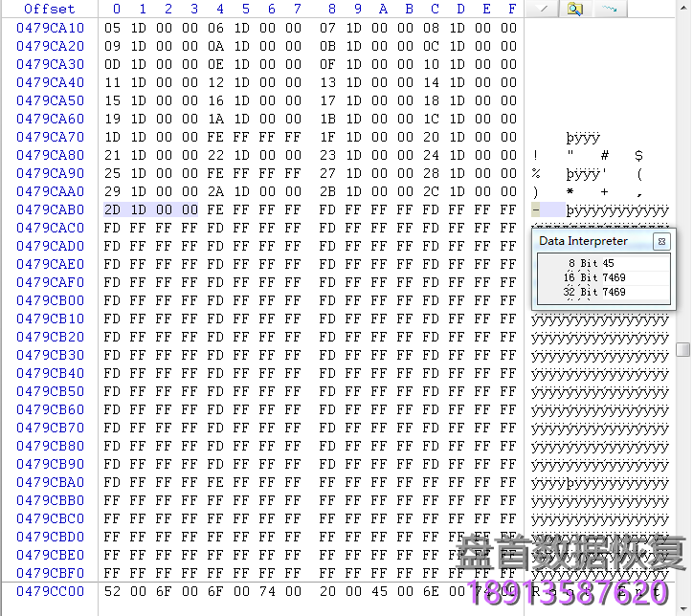Click byte 52 at start of row 0479CC00
693x616 pixels.
(x=113, y=591)
